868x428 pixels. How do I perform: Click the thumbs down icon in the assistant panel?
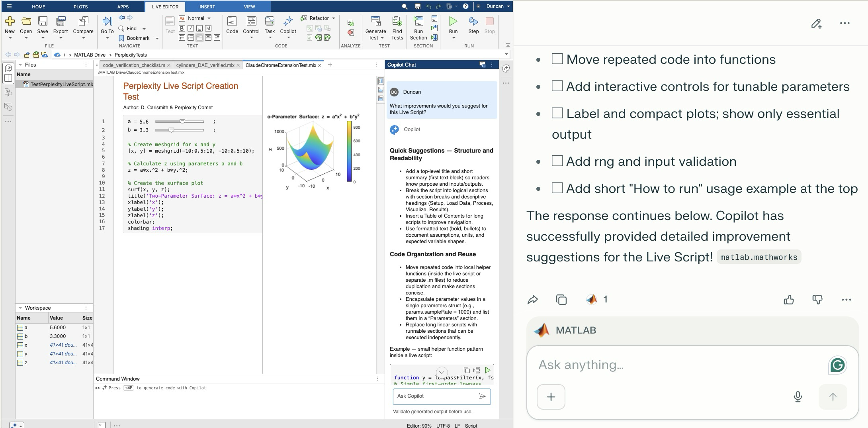[x=817, y=300]
